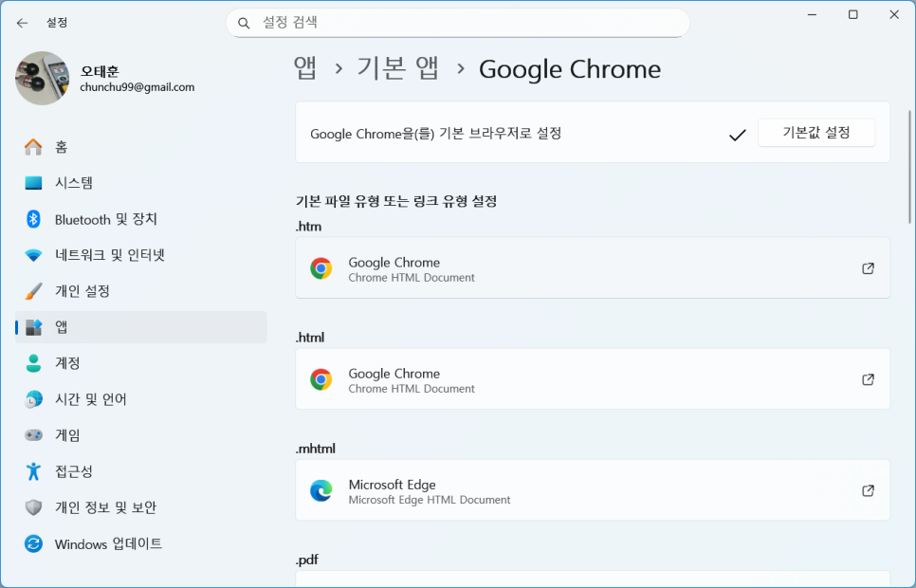The height and width of the screenshot is (588, 916).
Task: Open 홈 in the sidebar
Action: [x=140, y=147]
